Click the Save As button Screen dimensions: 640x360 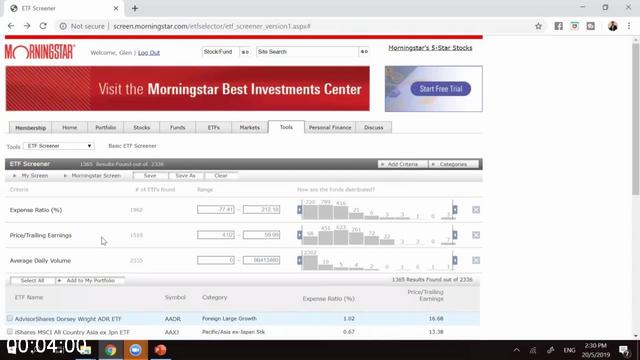pos(185,176)
